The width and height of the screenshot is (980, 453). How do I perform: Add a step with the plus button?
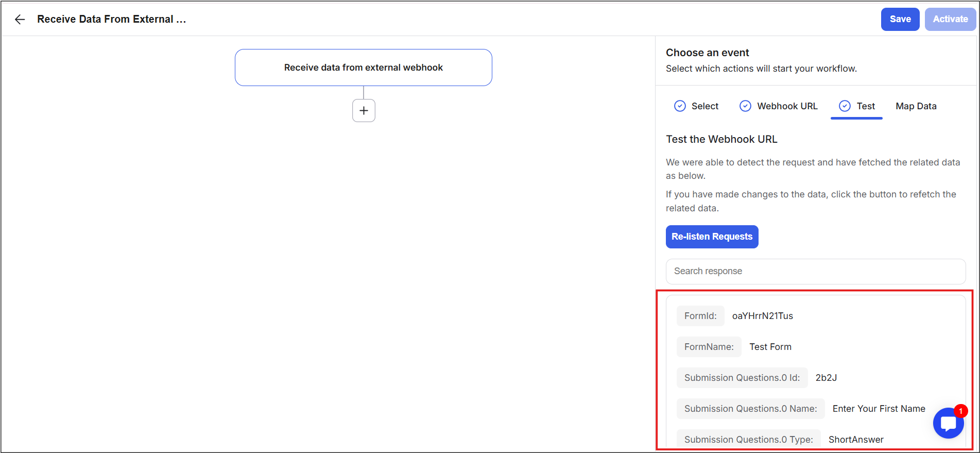[x=364, y=110]
